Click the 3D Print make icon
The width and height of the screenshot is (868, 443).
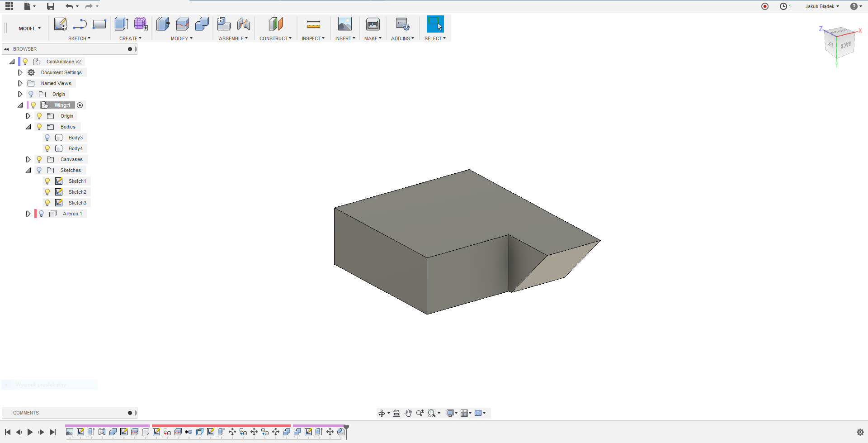373,24
